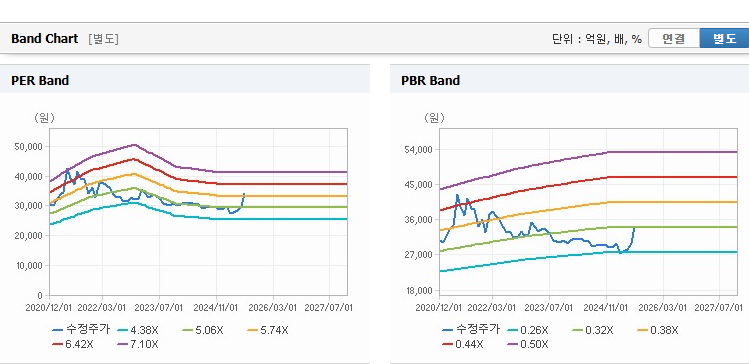
Task: Toggle 0.38X legend entry in PBR Band
Action: (x=658, y=330)
